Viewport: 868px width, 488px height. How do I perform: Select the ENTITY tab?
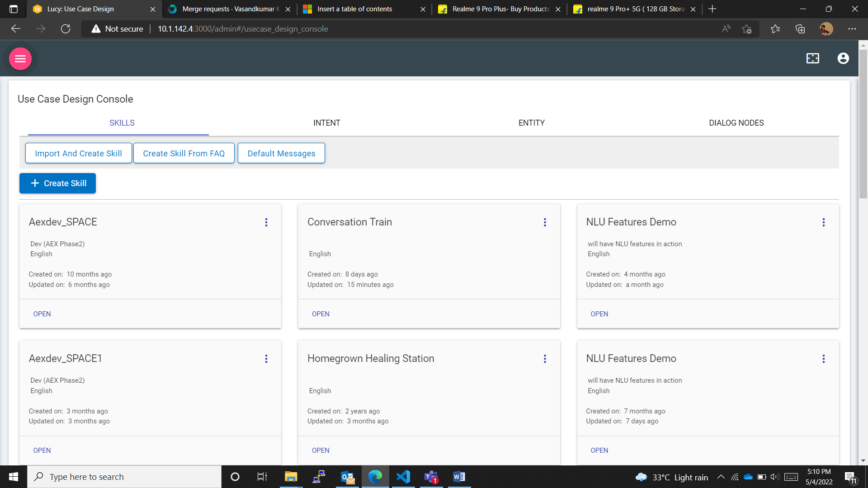click(x=531, y=123)
